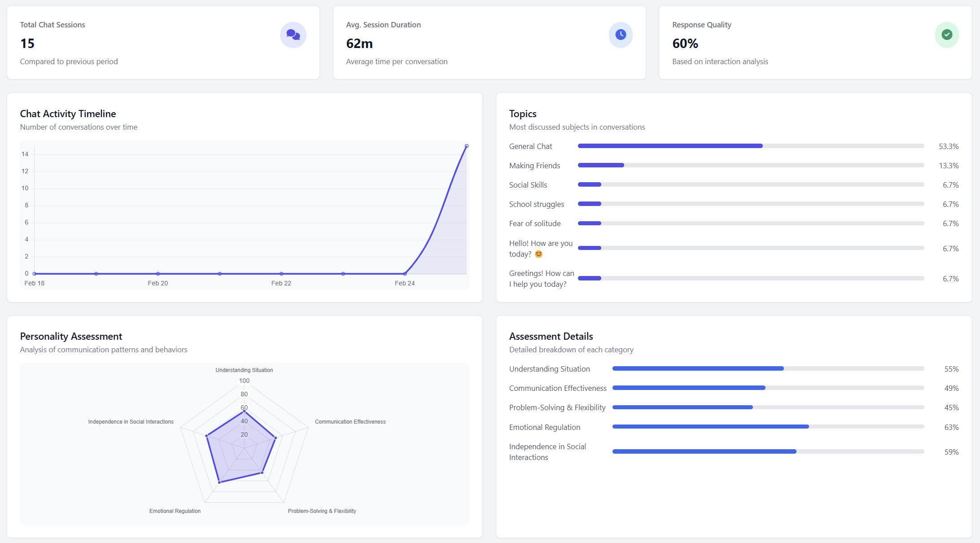Click the School struggles topic label
Image resolution: width=980 pixels, height=543 pixels.
pyautogui.click(x=537, y=204)
